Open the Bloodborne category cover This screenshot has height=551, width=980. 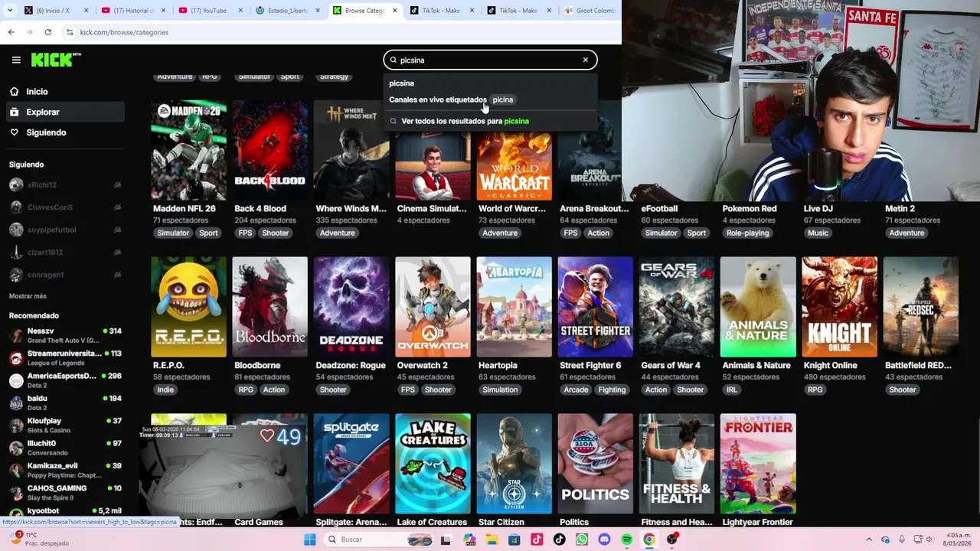pyautogui.click(x=270, y=307)
